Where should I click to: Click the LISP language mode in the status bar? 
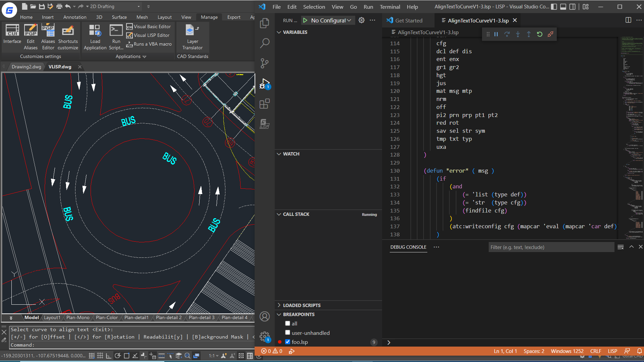[x=612, y=351]
